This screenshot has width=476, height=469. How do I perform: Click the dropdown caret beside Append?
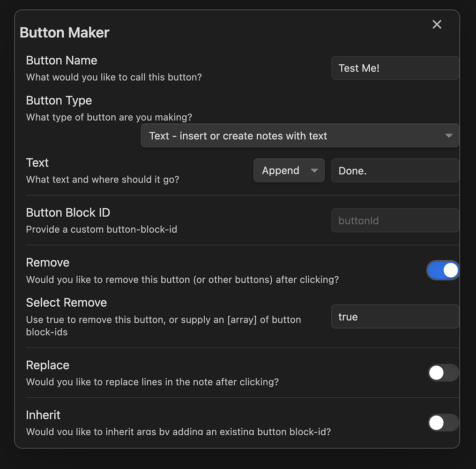(315, 170)
